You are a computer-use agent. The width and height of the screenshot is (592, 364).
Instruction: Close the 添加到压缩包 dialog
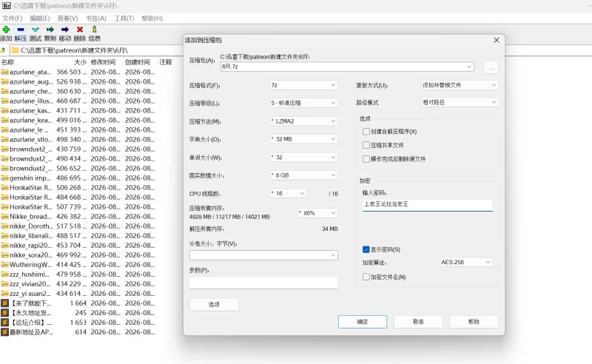coord(497,40)
